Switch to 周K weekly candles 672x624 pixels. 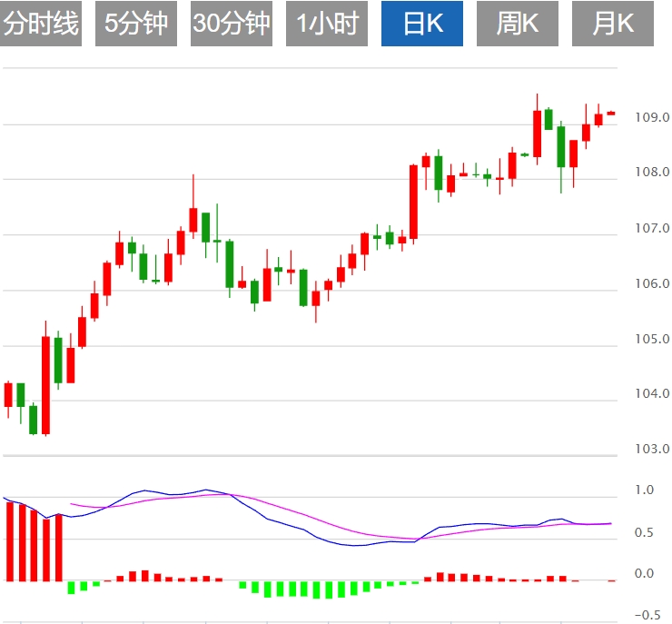pos(518,24)
